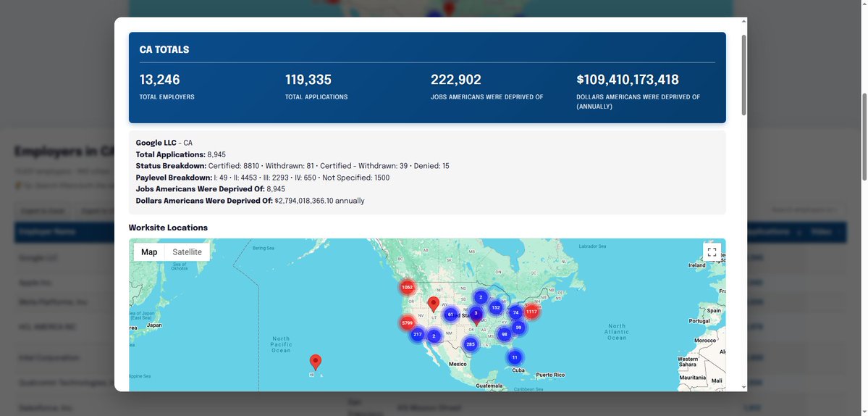The image size is (868, 416).
Task: Click the scroll-up arrow of the modal
Action: click(744, 22)
